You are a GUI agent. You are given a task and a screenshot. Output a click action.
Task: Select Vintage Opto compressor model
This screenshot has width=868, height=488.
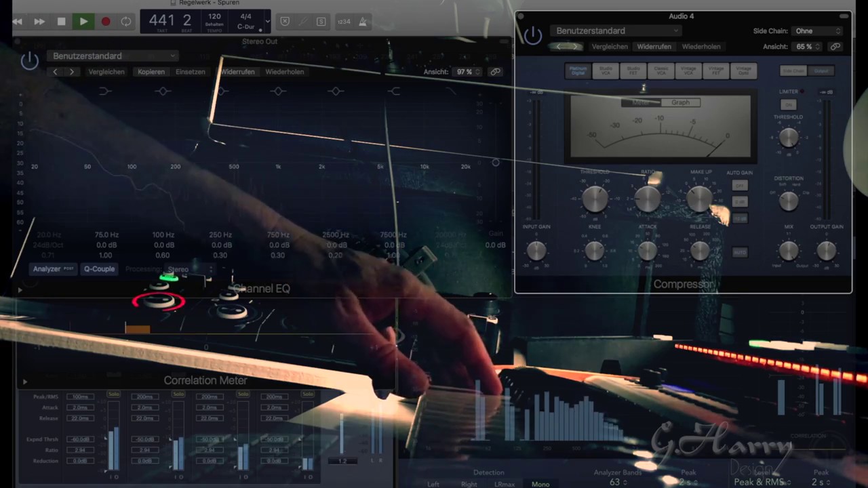pyautogui.click(x=744, y=70)
